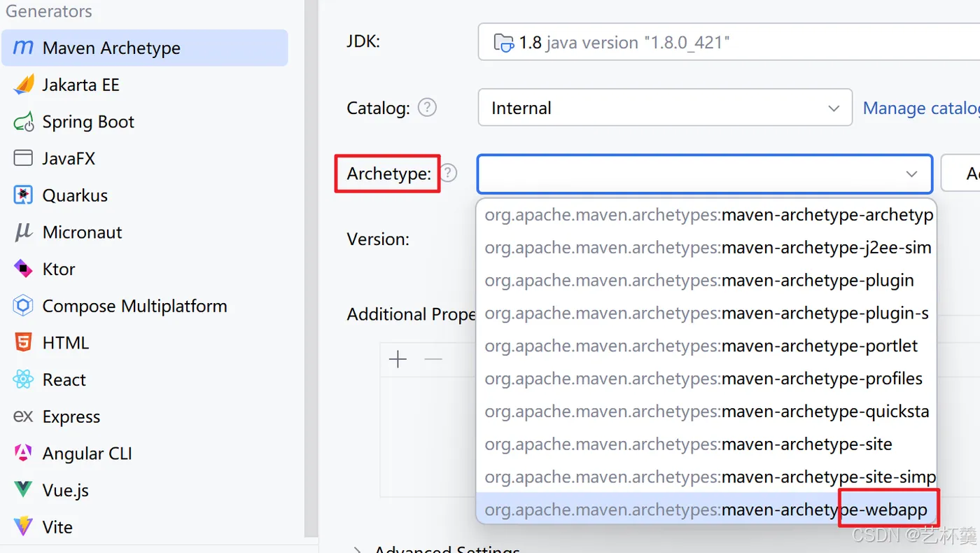Screen dimensions: 980x553
Task: Select the Maven Archetype generator
Action: tap(144, 48)
